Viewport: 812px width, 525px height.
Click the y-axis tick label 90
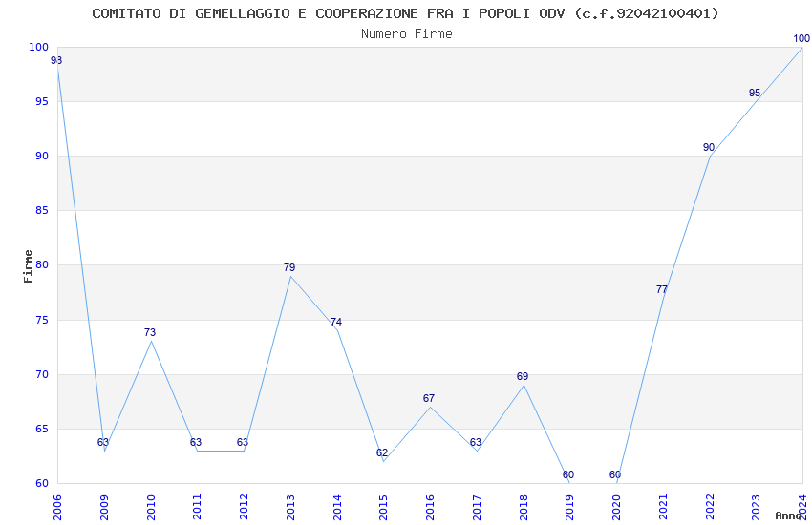[42, 156]
